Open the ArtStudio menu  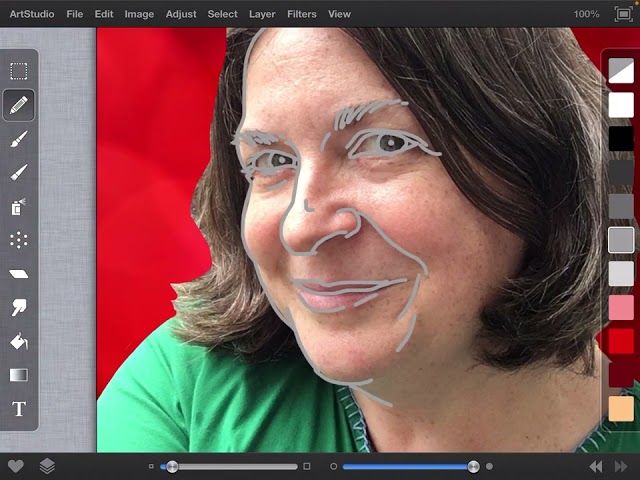(x=32, y=14)
